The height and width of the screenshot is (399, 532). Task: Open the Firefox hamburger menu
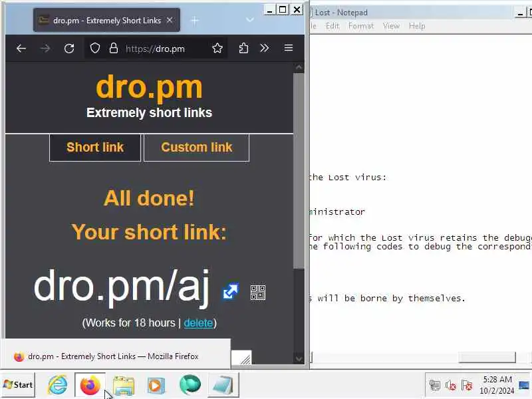pos(289,48)
